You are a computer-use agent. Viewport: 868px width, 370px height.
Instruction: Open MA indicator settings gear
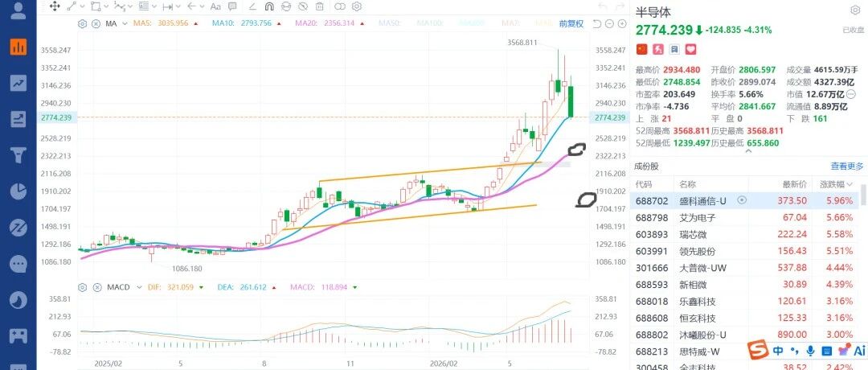(x=83, y=24)
